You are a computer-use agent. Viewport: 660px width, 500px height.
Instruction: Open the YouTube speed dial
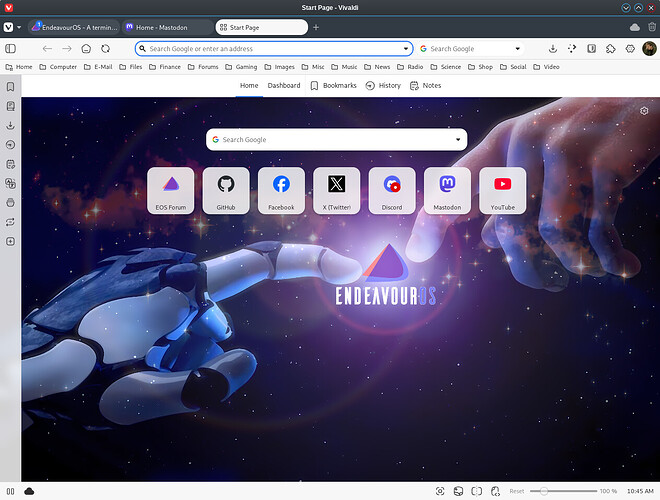[x=503, y=191]
